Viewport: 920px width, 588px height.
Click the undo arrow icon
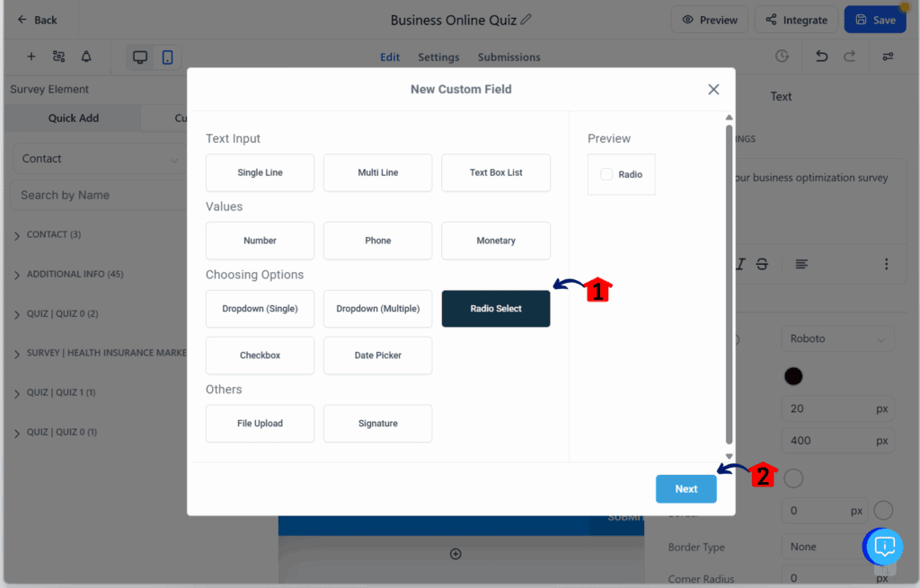click(821, 57)
